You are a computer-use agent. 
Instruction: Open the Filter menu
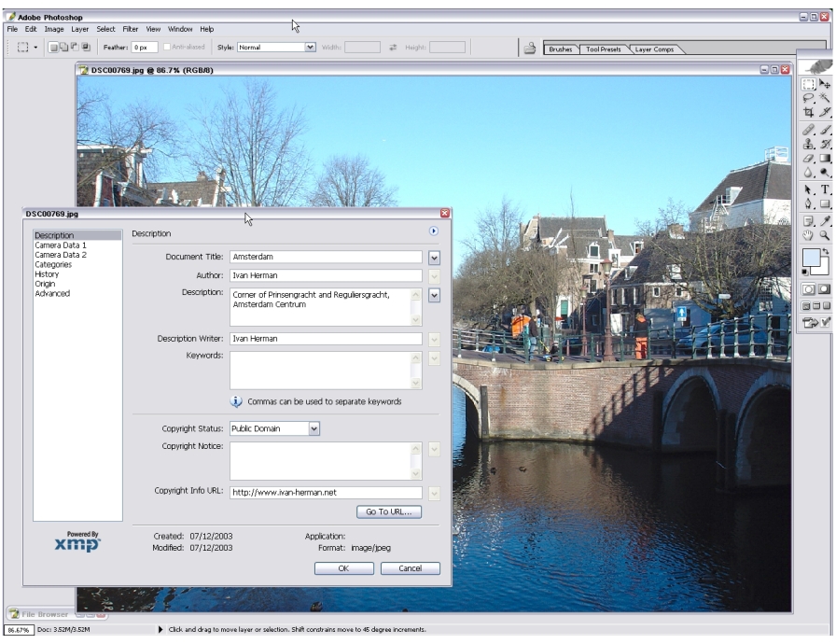coord(131,29)
